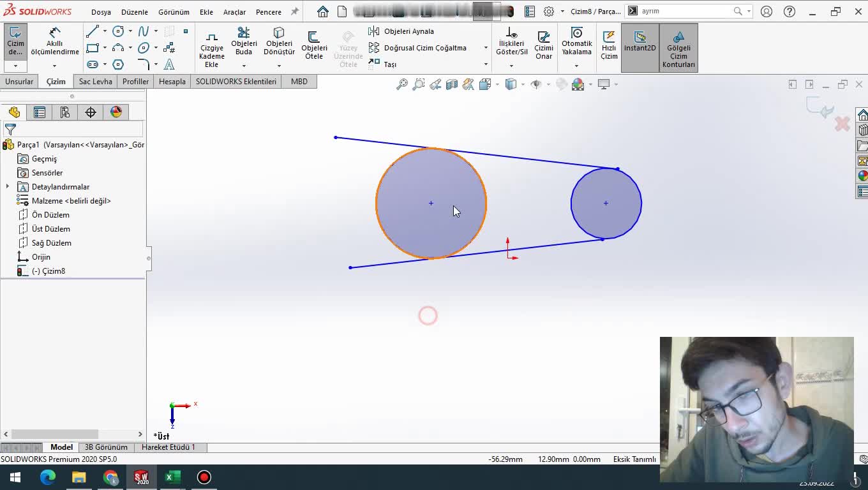The width and height of the screenshot is (868, 490).
Task: Switch to the Sac Levha tab
Action: coord(96,82)
